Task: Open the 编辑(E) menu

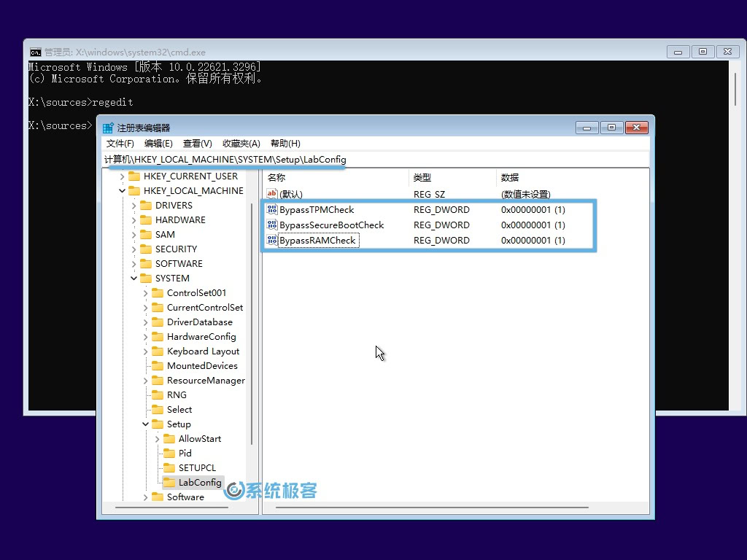Action: tap(158, 143)
